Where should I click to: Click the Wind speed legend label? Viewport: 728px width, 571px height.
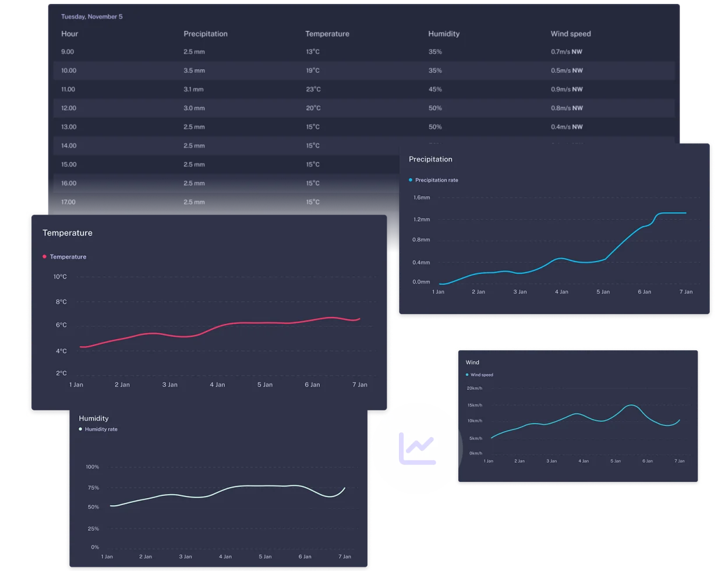pos(482,375)
